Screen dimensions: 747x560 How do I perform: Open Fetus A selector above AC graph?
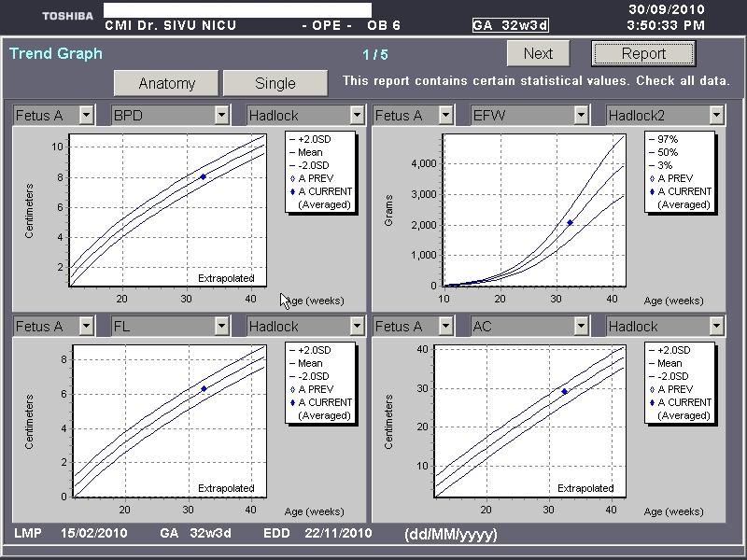(446, 327)
